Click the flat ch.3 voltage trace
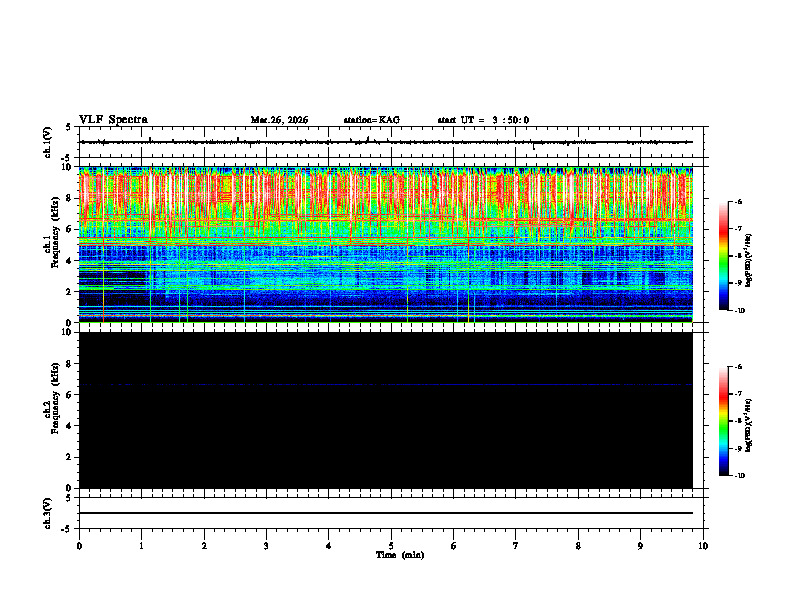 coord(386,513)
